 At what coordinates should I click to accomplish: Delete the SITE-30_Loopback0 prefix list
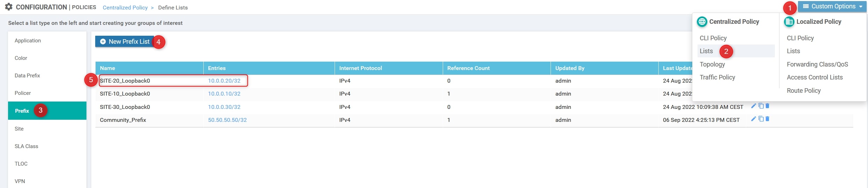767,106
